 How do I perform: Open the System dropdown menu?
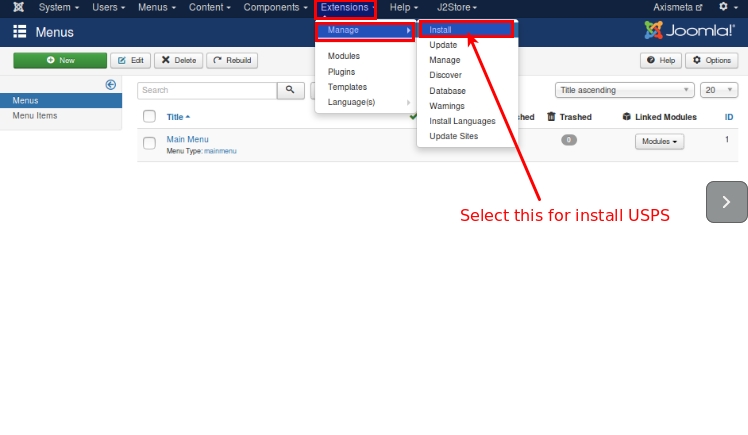tap(59, 7)
